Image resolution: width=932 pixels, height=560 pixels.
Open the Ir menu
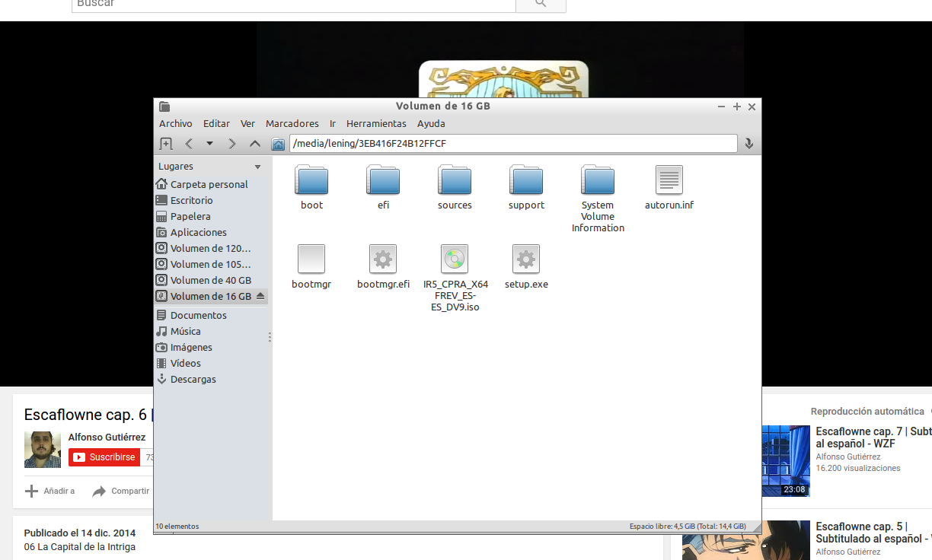pyautogui.click(x=333, y=123)
